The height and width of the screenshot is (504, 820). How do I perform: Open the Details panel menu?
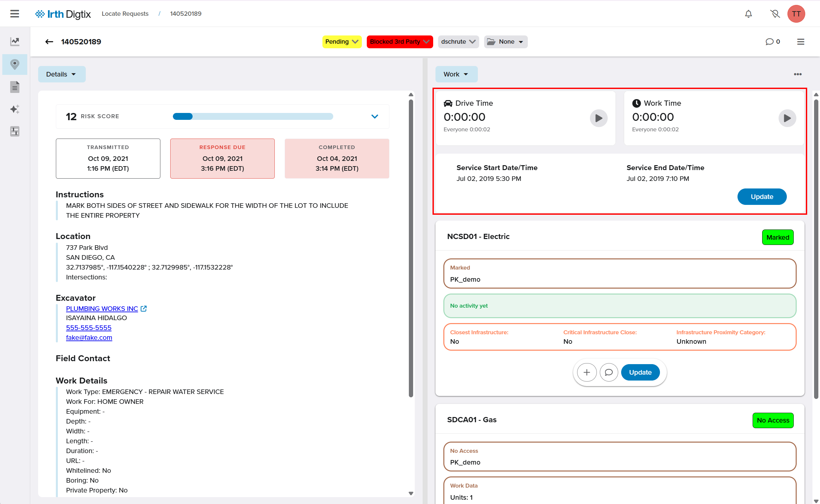click(x=61, y=74)
